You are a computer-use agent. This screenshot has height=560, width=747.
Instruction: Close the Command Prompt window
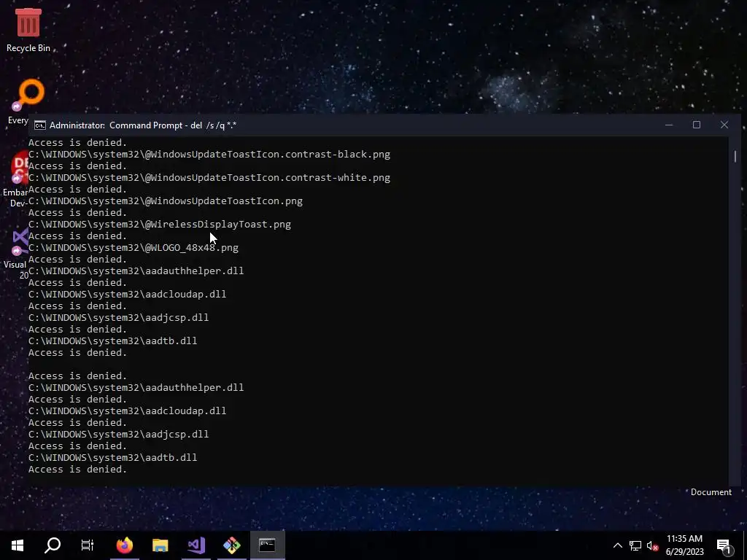click(724, 125)
